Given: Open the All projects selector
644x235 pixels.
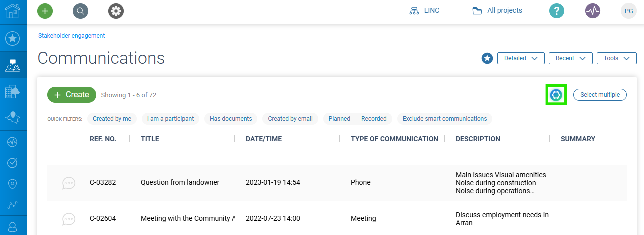Looking at the screenshot, I should tap(497, 10).
